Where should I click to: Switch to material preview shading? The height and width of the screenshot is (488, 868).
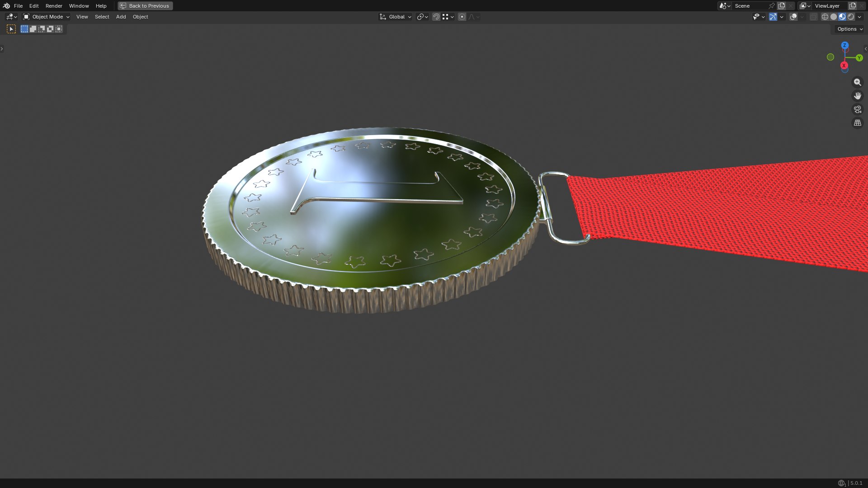click(x=842, y=17)
